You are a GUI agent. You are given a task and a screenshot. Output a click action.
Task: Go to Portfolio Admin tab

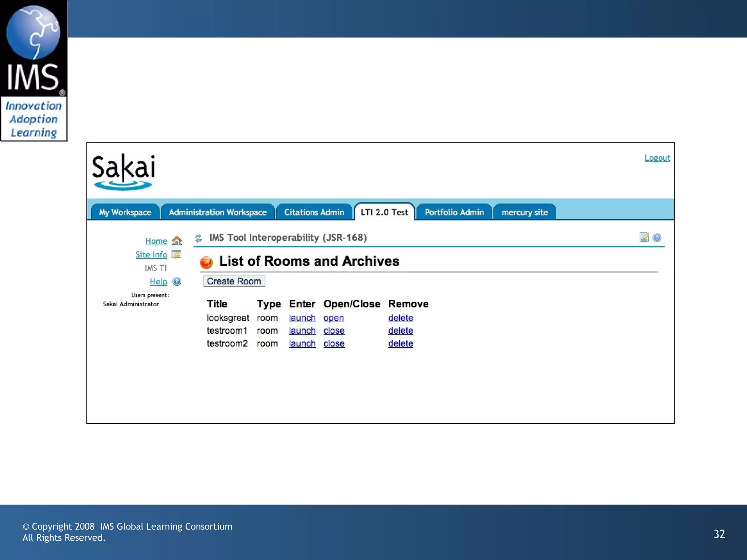[x=454, y=212]
